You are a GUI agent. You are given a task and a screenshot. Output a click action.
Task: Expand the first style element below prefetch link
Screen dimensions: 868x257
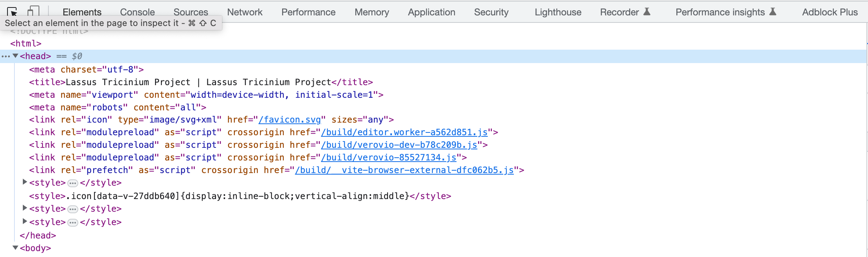pyautogui.click(x=25, y=182)
